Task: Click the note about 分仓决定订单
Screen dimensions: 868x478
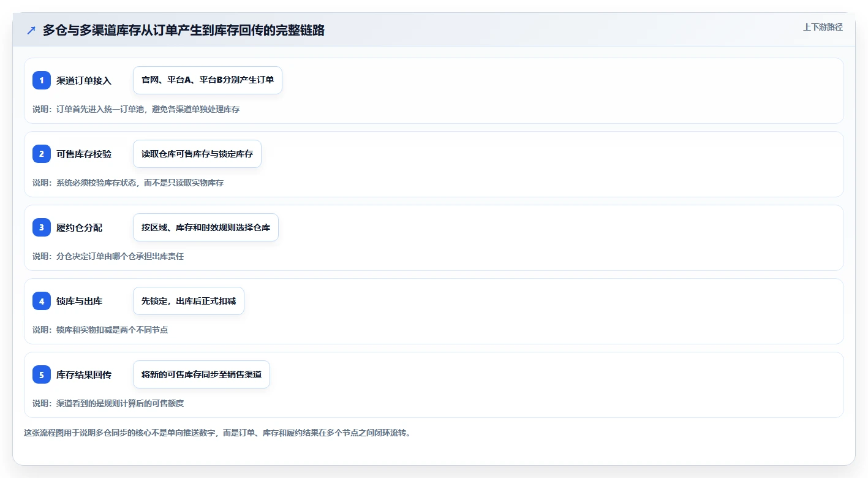Action: (108, 256)
